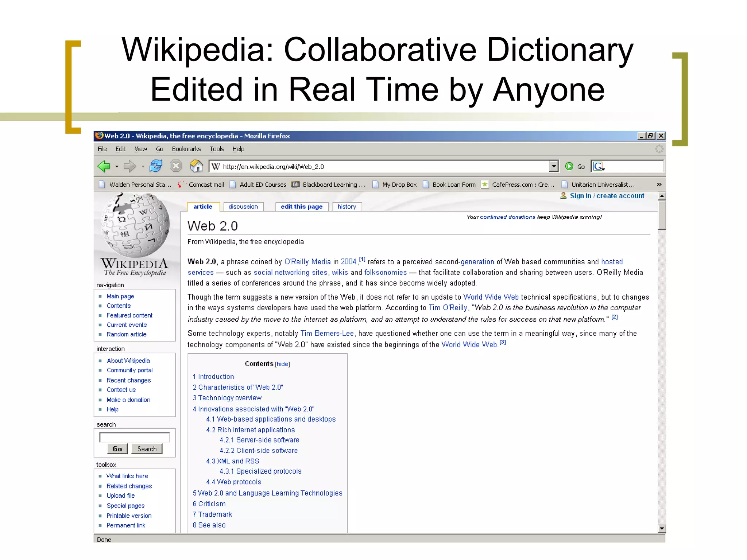Click the Forward arrow navigation icon
Image resolution: width=747 pixels, height=560 pixels.
129,166
